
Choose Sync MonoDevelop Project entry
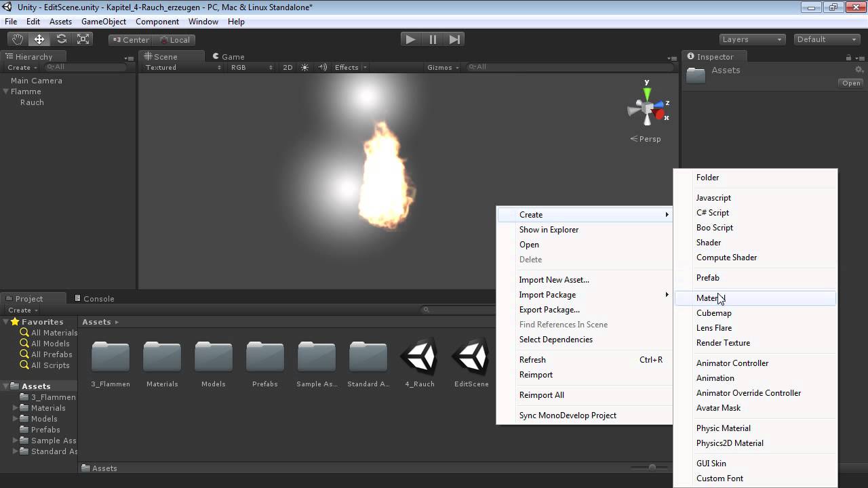585,415
